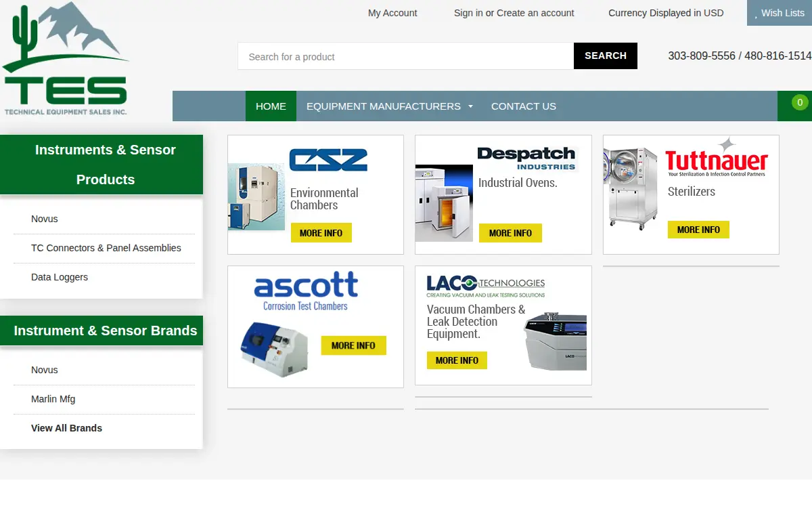The width and height of the screenshot is (812, 508).
Task: Open My Account page
Action: (392, 13)
